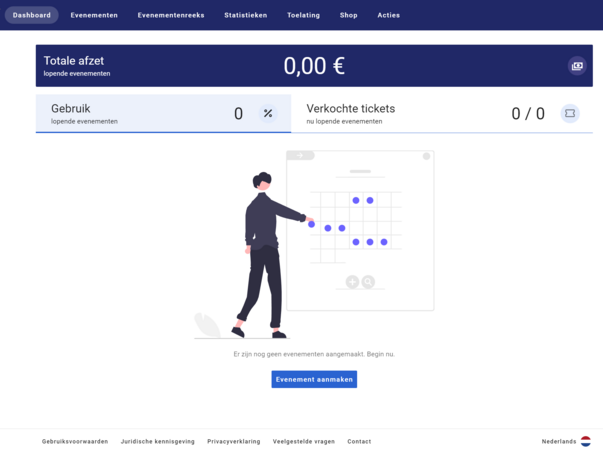Viewport: 603px width, 452px height.
Task: Open the Evenementenreeks page
Action: coord(171,15)
